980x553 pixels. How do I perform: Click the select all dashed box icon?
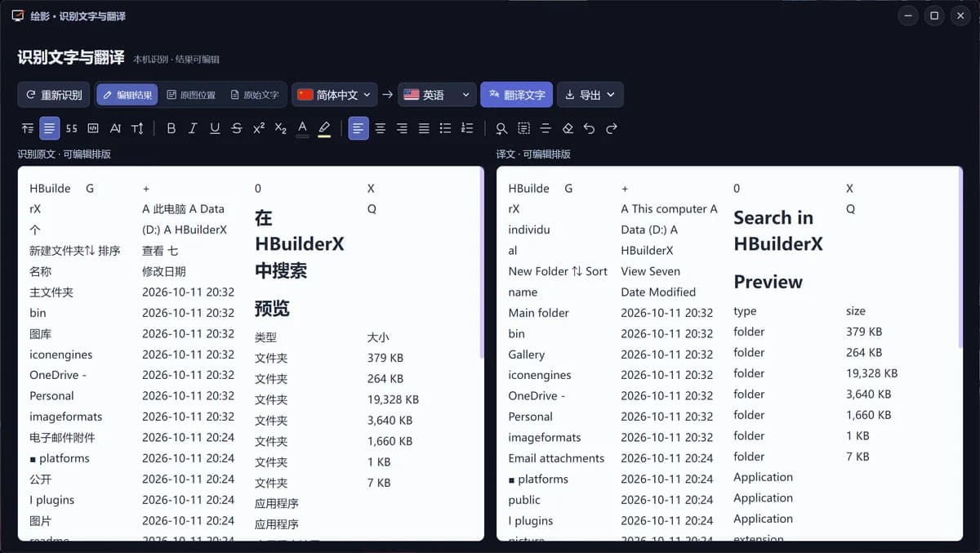[x=523, y=128]
